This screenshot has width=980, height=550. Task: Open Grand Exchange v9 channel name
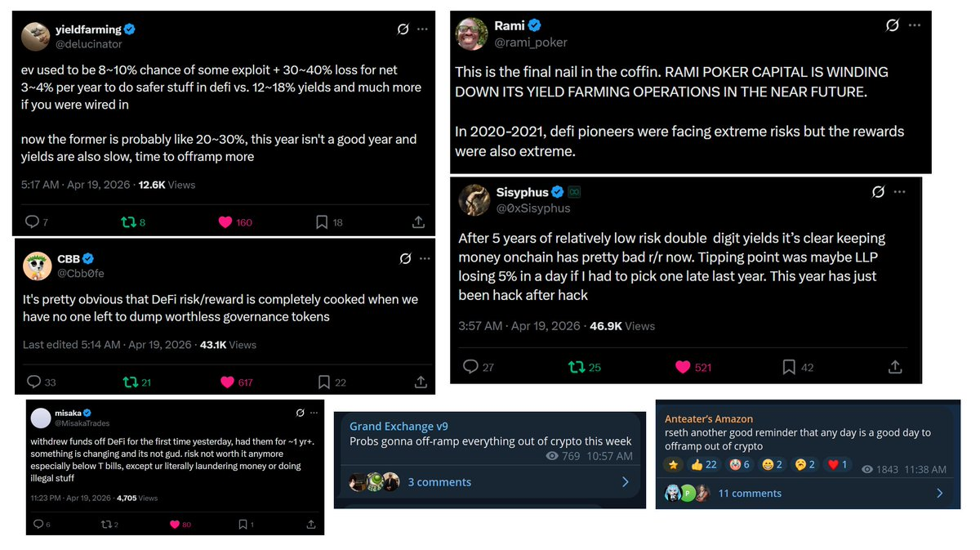[399, 426]
